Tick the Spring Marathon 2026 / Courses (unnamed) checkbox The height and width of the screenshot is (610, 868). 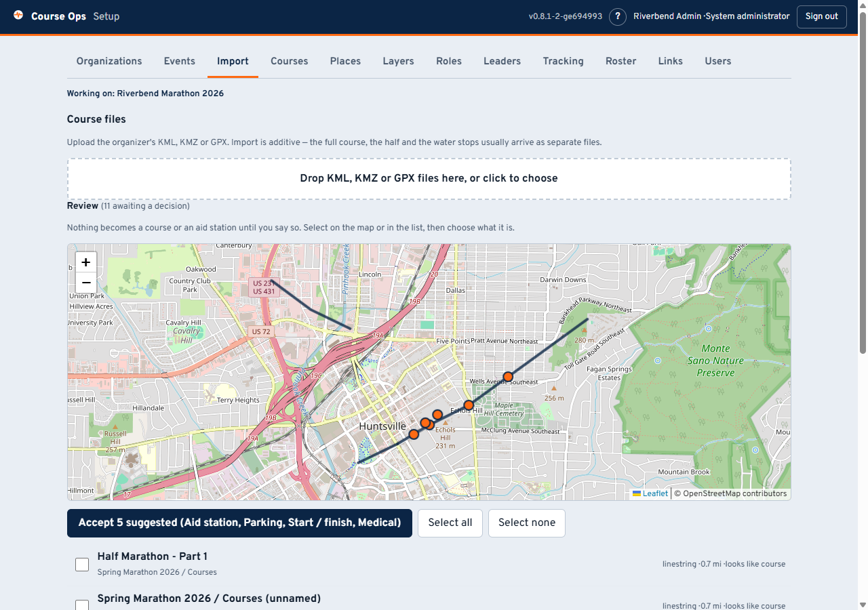coord(82,605)
